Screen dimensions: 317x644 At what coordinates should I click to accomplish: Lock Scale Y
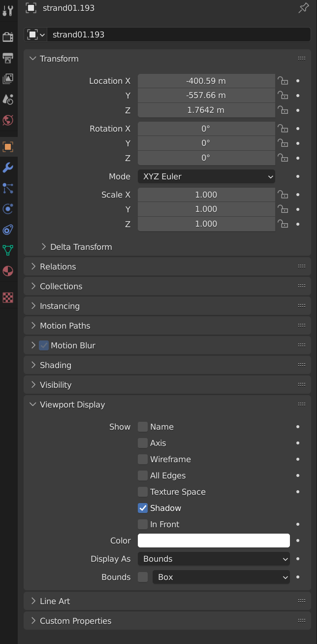283,209
